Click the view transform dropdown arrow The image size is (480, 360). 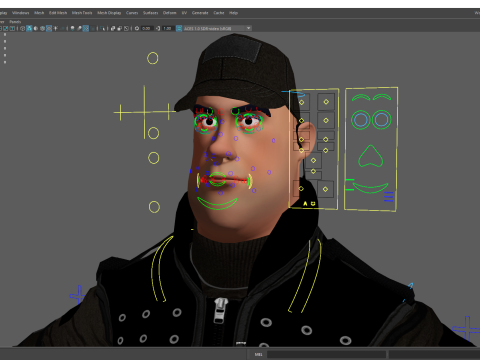pos(249,28)
